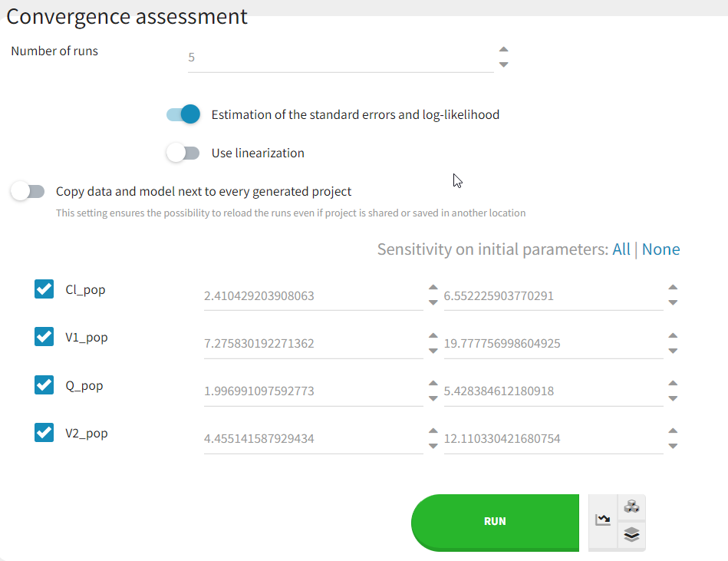The height and width of the screenshot is (561, 728).
Task: Decrease V2_pop lower bound value
Action: (433, 446)
